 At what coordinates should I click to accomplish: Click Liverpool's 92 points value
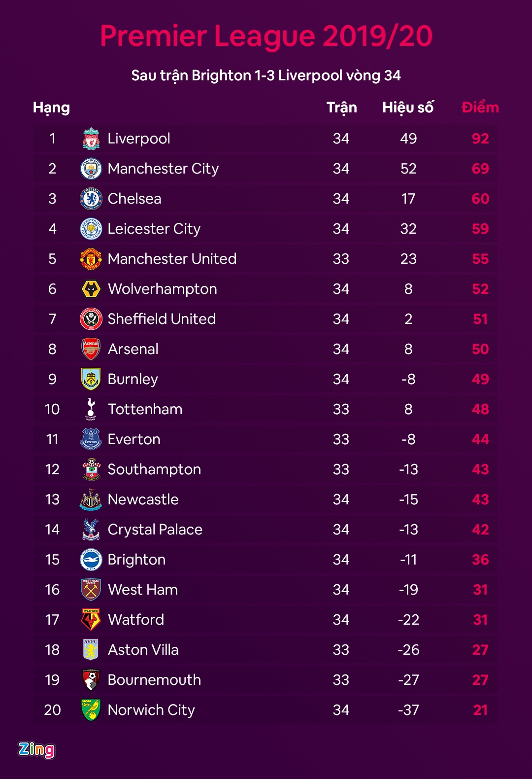pyautogui.click(x=480, y=139)
